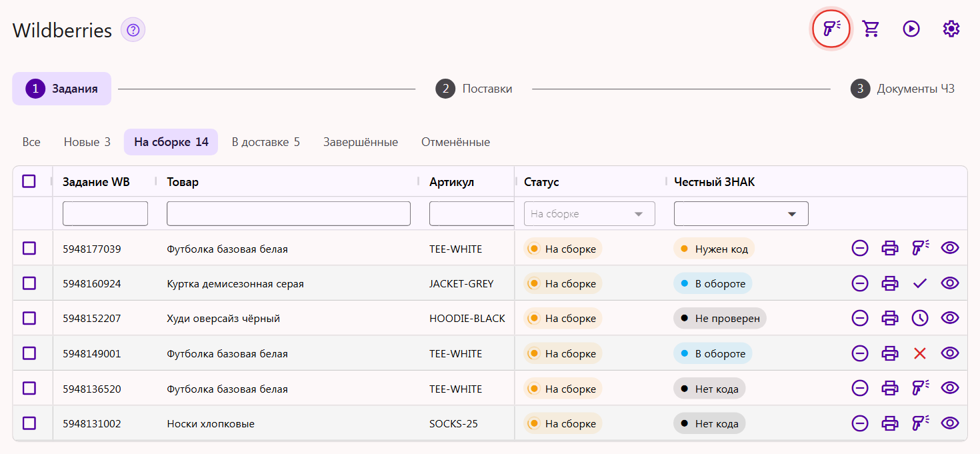
Task: View details of task 5948152207
Action: coord(950,318)
